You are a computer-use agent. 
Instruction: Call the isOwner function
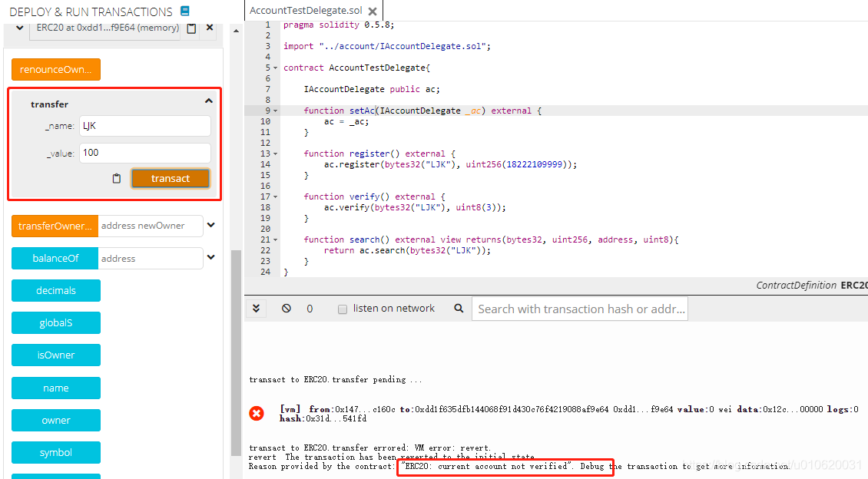(x=56, y=355)
